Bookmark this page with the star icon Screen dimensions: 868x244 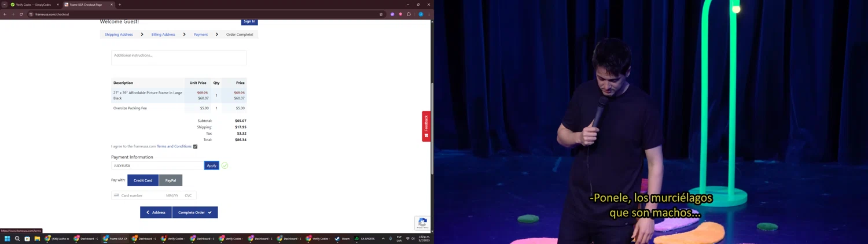pos(381,14)
